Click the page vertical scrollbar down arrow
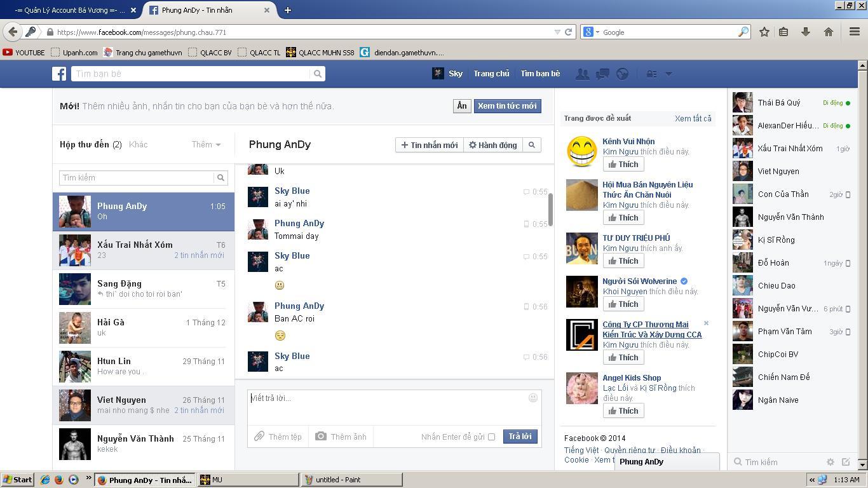 pos(862,465)
